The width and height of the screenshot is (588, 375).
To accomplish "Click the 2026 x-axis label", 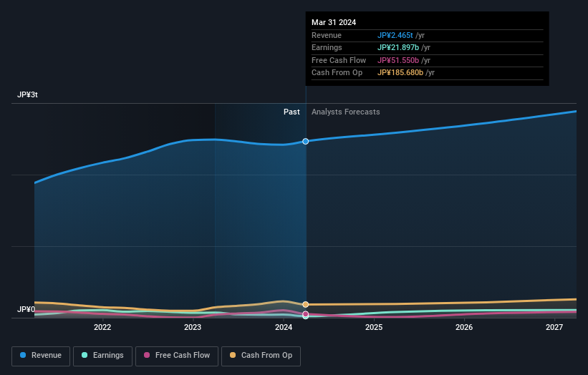I will coord(464,328).
